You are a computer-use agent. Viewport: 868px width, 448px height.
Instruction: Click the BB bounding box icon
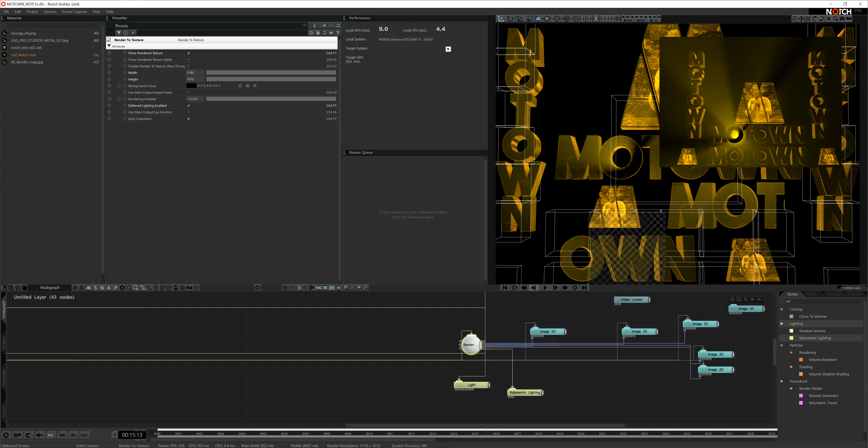[325, 288]
